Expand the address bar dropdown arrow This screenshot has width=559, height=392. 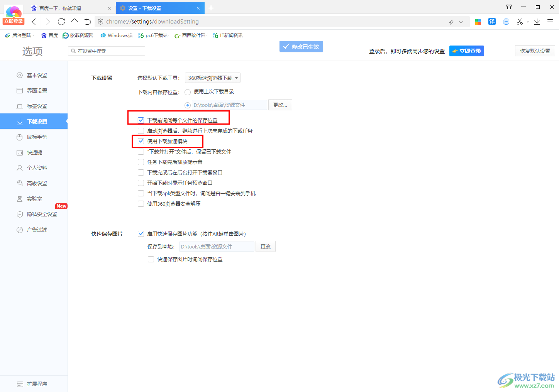click(461, 22)
